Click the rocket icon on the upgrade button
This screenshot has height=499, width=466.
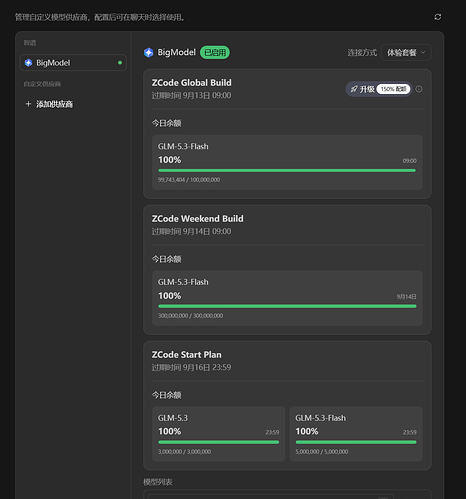coord(354,89)
